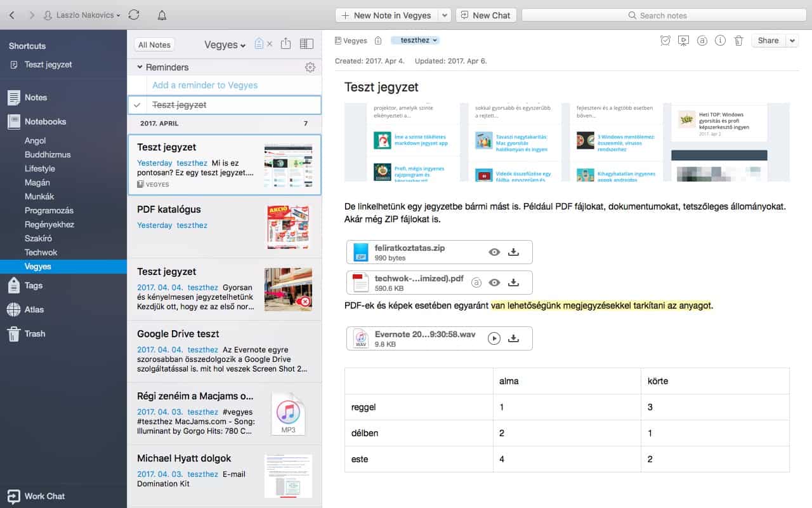Uncheck the completed Teszt jegyzet reminder
812x508 pixels.
[136, 105]
